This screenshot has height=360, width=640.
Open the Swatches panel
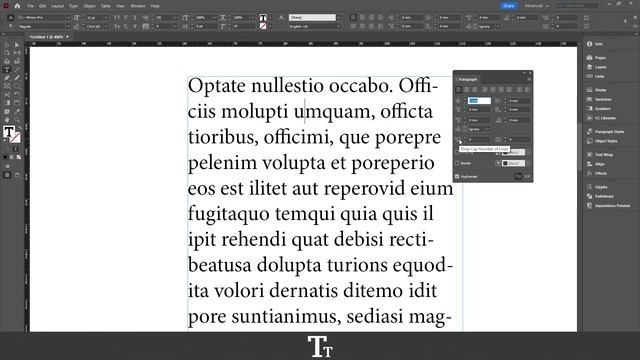(599, 99)
